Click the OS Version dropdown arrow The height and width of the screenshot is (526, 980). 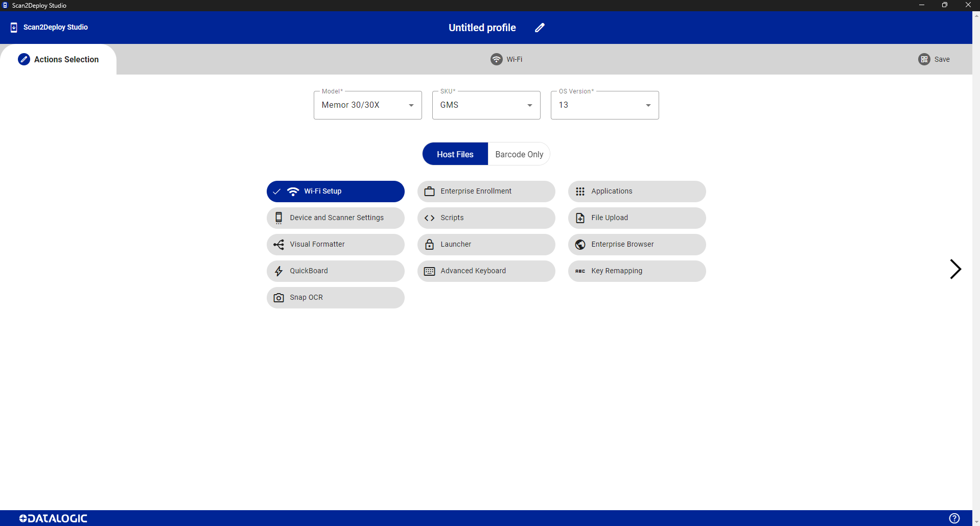tap(648, 105)
